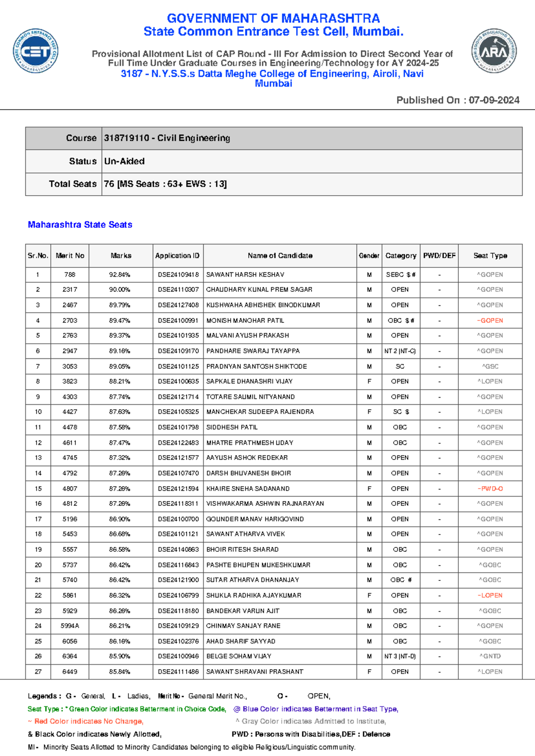Click name KUSHWAHA ABHISHEK BINODKUMAR
This screenshot has width=535, height=756.
pyautogui.click(x=263, y=305)
